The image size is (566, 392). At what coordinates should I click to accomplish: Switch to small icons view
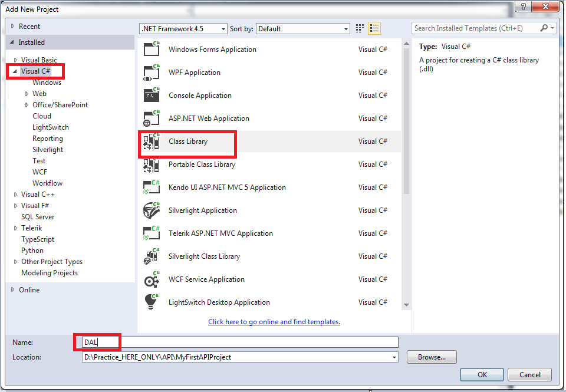click(x=360, y=28)
